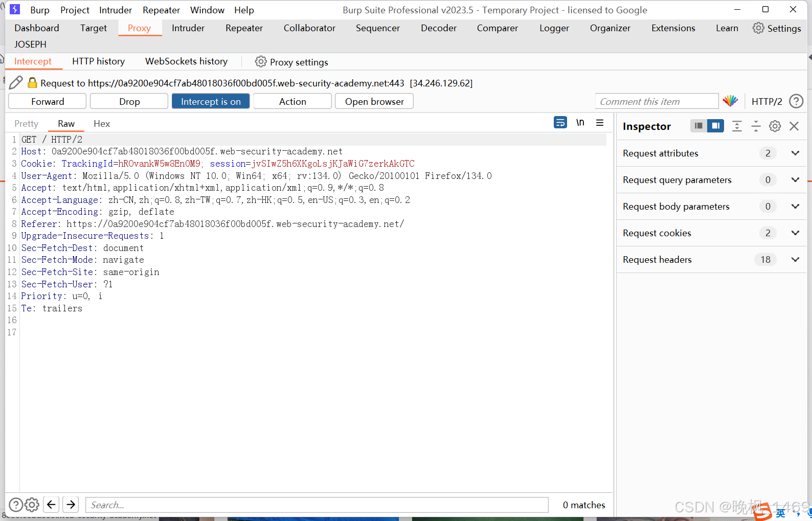Click the pencil edit icon beside request target

16,82
